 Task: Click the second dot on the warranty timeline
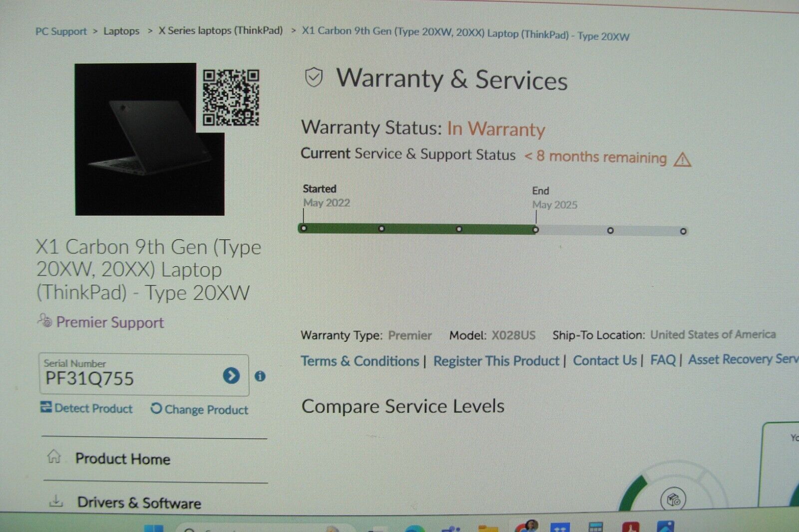coord(382,229)
